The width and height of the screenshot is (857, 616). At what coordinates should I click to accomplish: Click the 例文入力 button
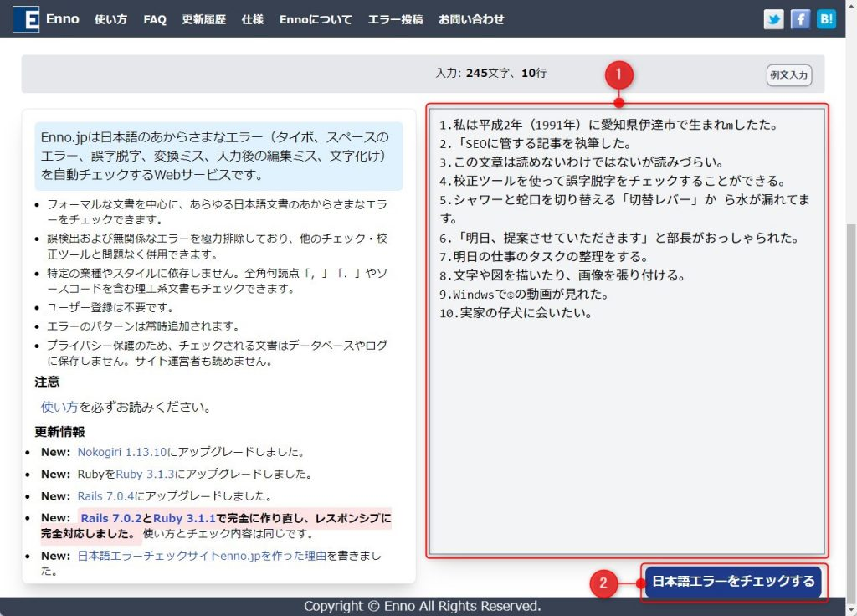click(788, 74)
